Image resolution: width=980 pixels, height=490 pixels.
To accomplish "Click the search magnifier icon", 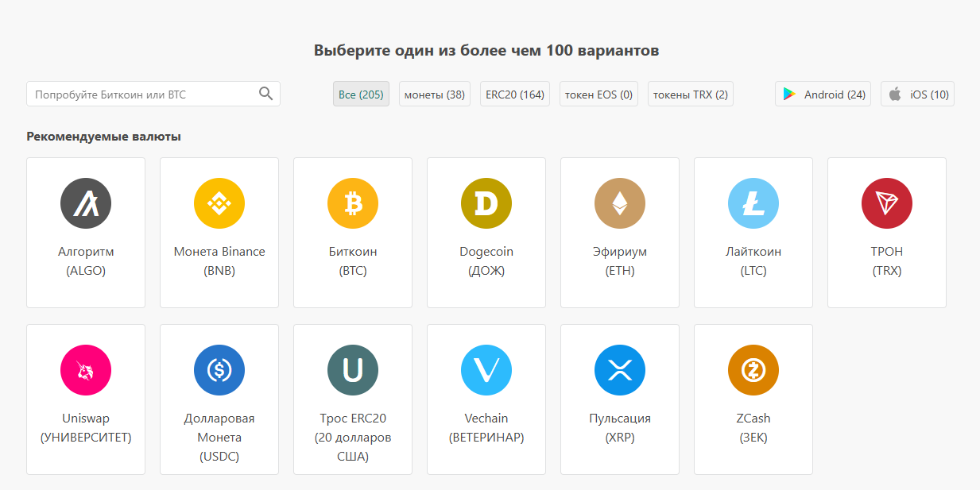I will [x=266, y=94].
